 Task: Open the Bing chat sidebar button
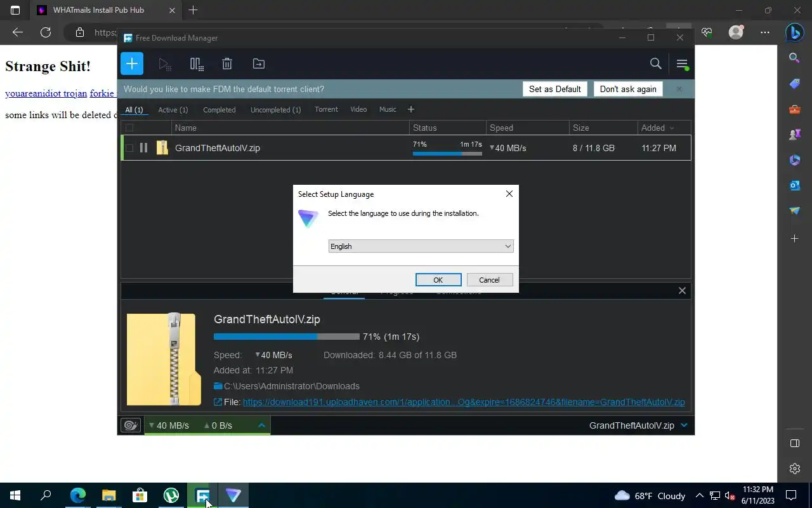click(x=794, y=32)
